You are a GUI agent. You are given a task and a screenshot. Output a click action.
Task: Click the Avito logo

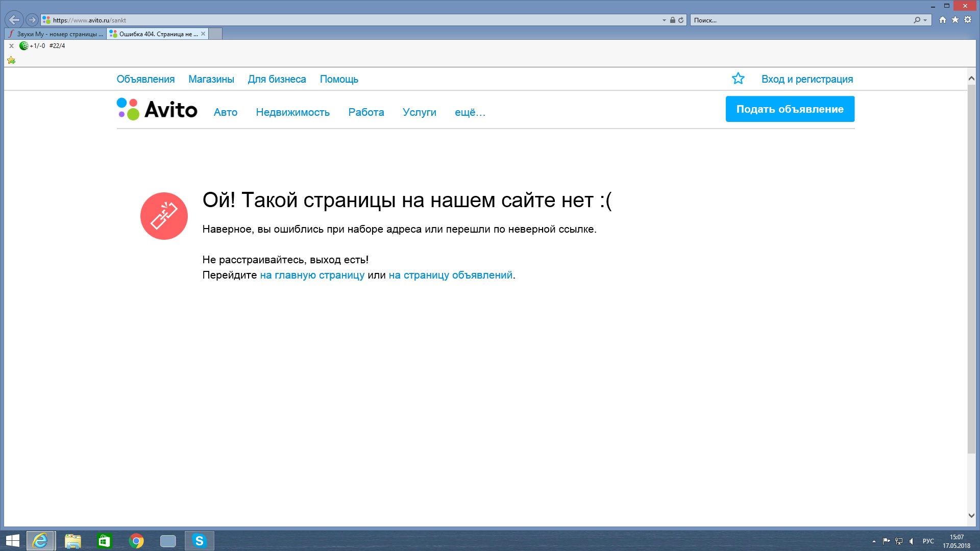point(157,109)
